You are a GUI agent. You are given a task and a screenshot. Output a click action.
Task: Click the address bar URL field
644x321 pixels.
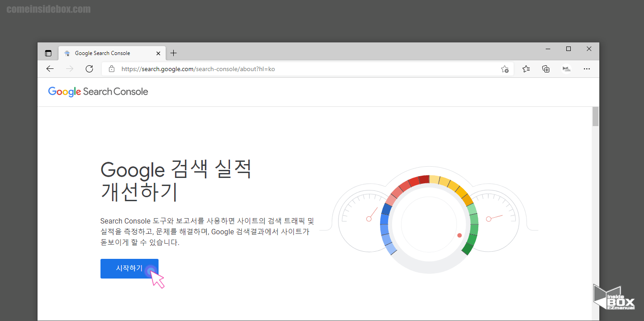pos(308,69)
